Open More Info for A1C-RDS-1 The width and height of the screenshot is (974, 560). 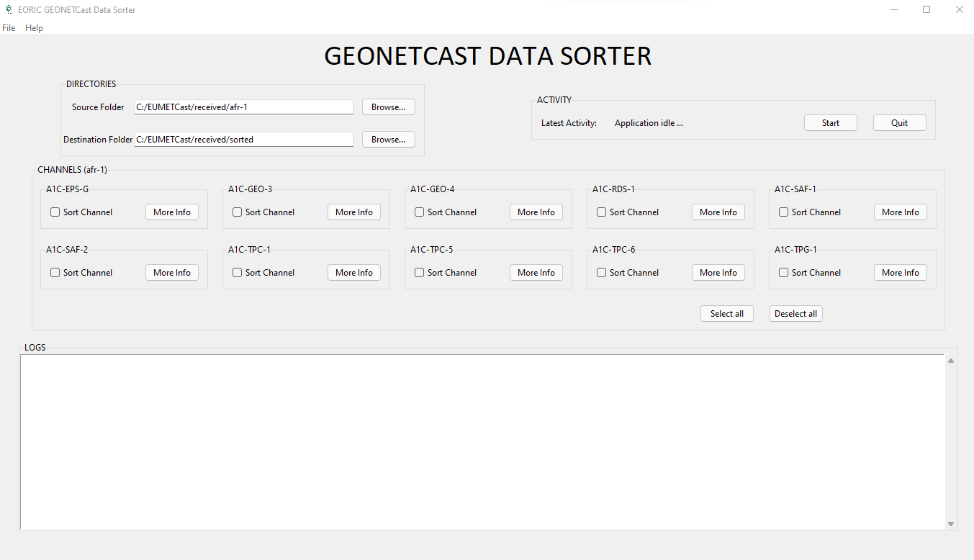tap(718, 212)
